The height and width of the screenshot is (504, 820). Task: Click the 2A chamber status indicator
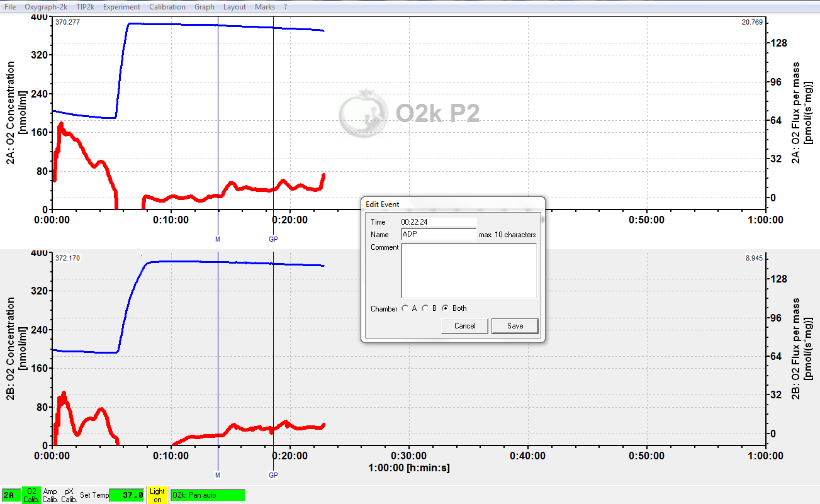click(x=11, y=495)
